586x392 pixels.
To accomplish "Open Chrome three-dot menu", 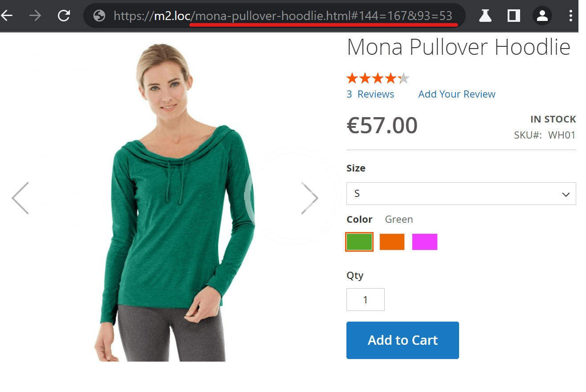I will (x=571, y=16).
